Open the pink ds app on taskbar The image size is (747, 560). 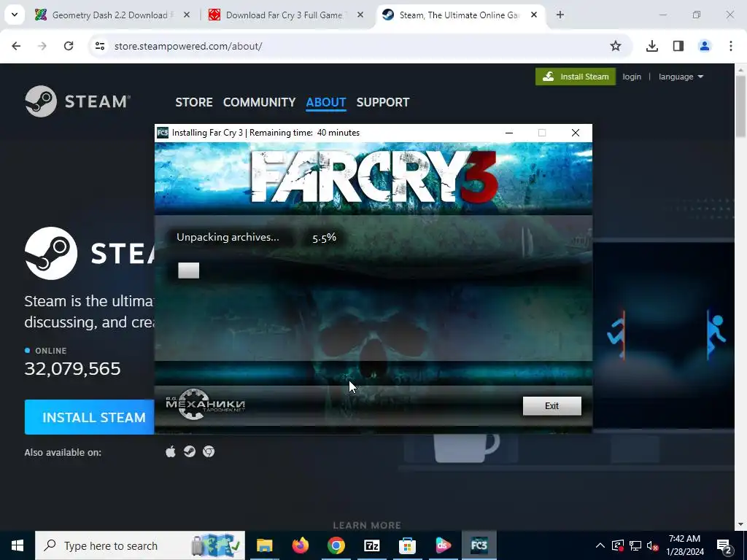(443, 545)
